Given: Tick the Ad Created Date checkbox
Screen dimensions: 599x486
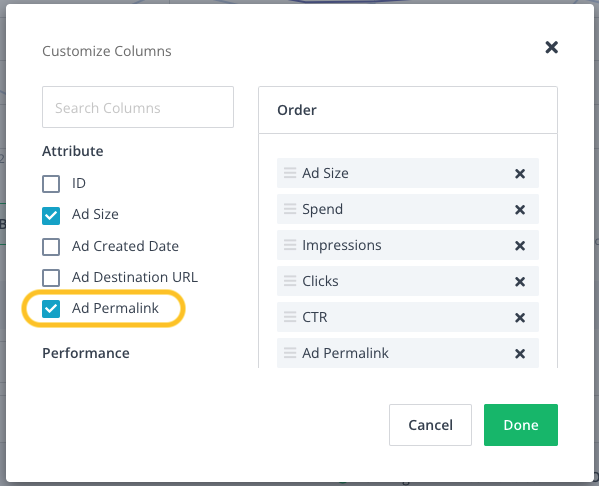Looking at the screenshot, I should 51,247.
